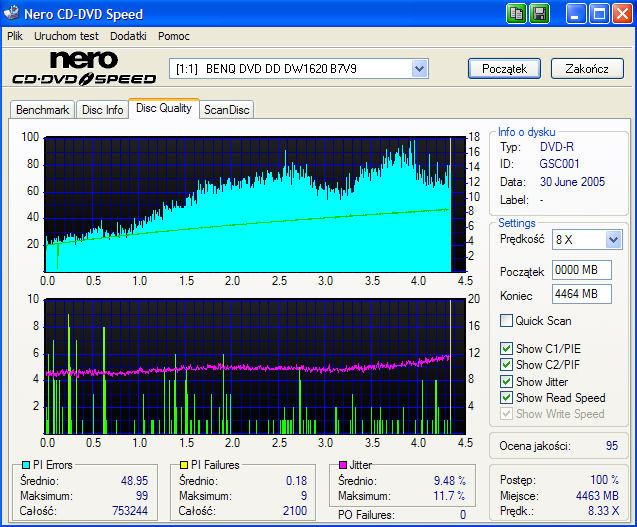
Task: Click the Ocena jakości value 95
Action: tap(612, 446)
